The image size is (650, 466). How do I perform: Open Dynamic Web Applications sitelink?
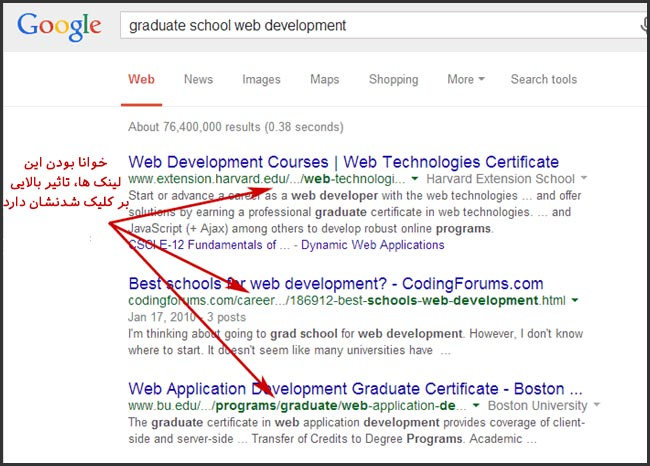click(x=373, y=245)
